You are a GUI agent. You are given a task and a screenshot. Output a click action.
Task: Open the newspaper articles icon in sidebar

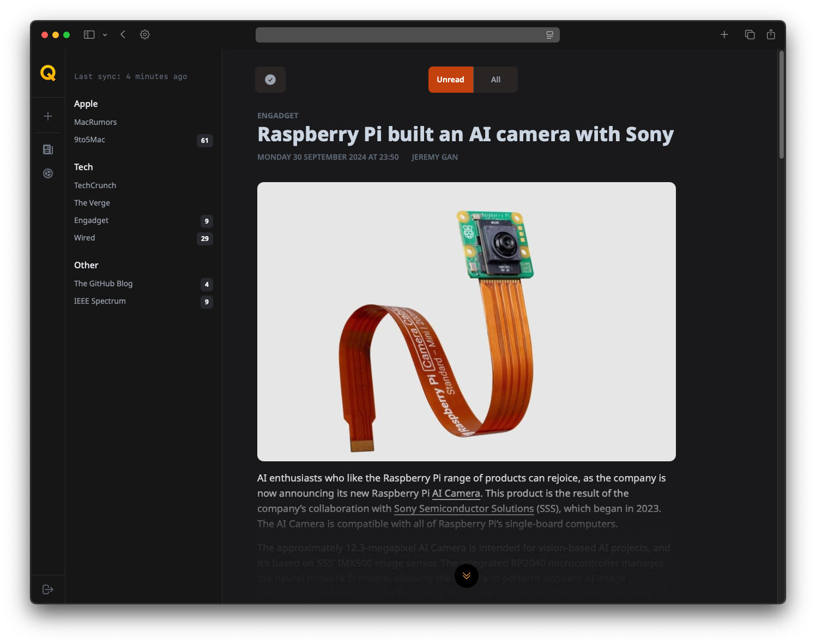pos(48,149)
